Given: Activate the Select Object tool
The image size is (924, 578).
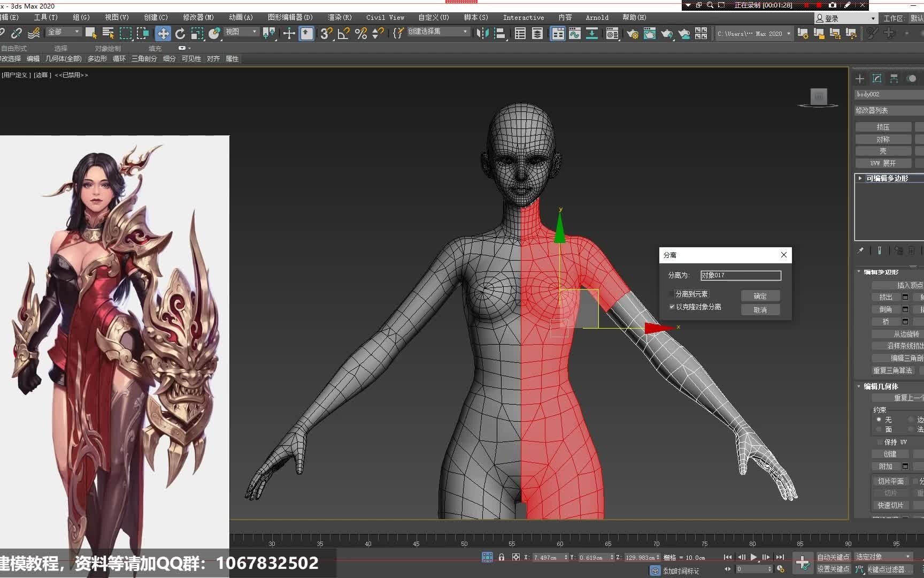Looking at the screenshot, I should click(x=91, y=33).
